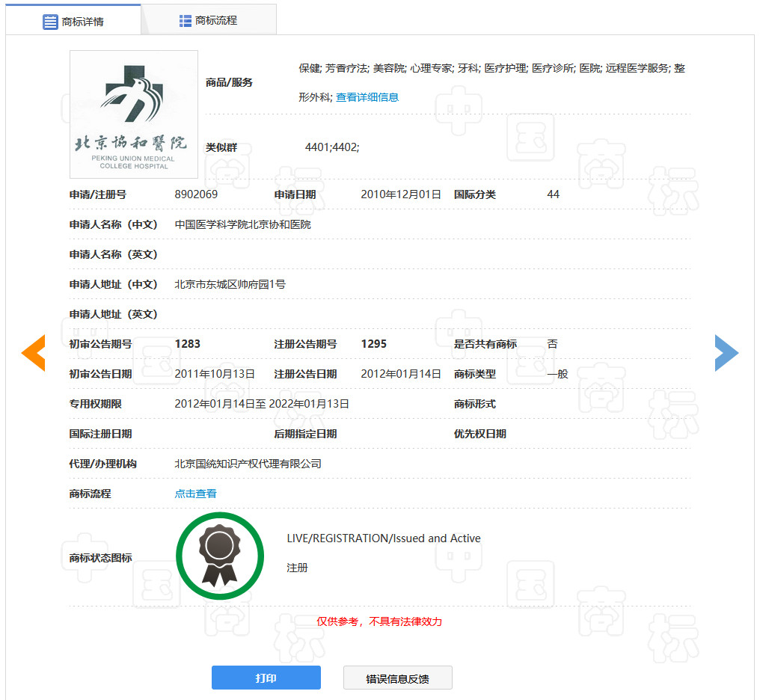Select agency 北京国统知识产权代理有限公司
The height and width of the screenshot is (700, 760).
(248, 464)
